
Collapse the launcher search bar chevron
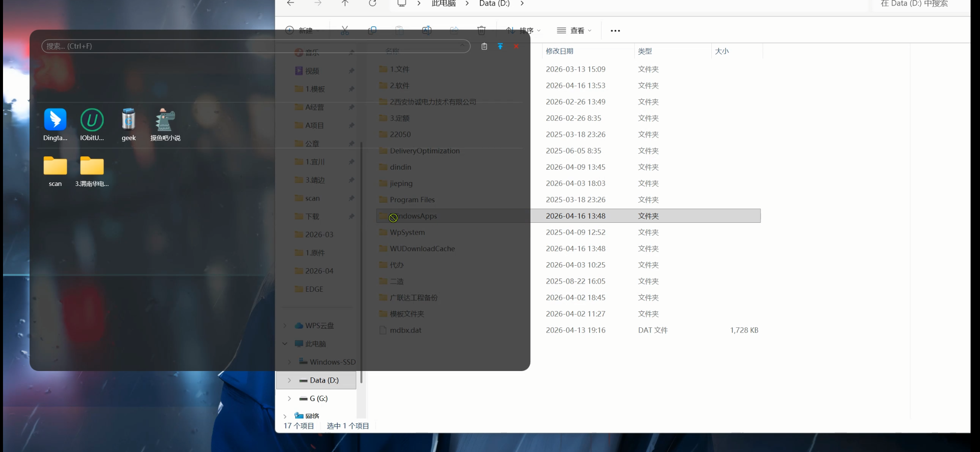(x=462, y=45)
